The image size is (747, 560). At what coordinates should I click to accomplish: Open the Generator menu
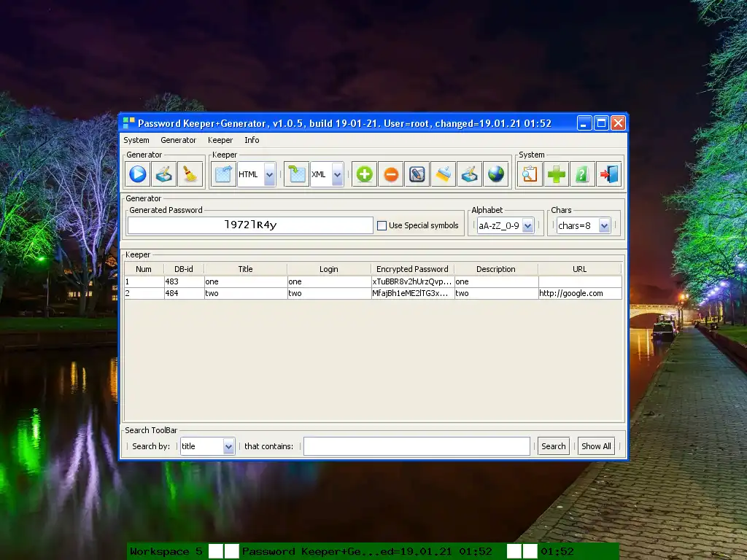[x=178, y=140]
